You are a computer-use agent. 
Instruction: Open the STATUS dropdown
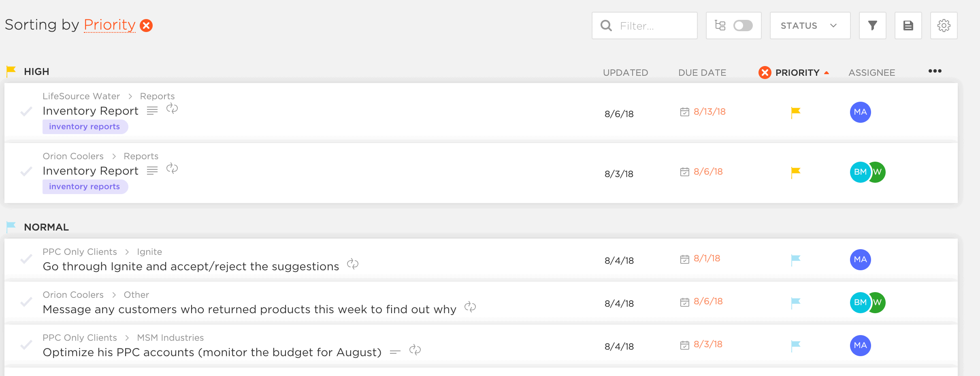[810, 26]
